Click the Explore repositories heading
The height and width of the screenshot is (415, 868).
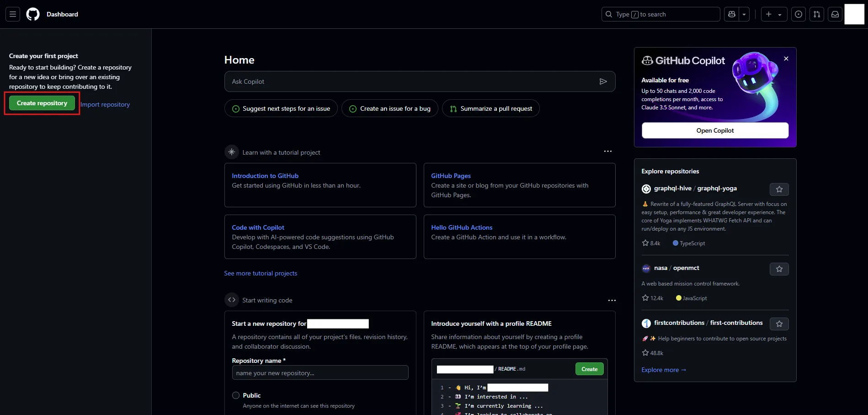pyautogui.click(x=670, y=171)
